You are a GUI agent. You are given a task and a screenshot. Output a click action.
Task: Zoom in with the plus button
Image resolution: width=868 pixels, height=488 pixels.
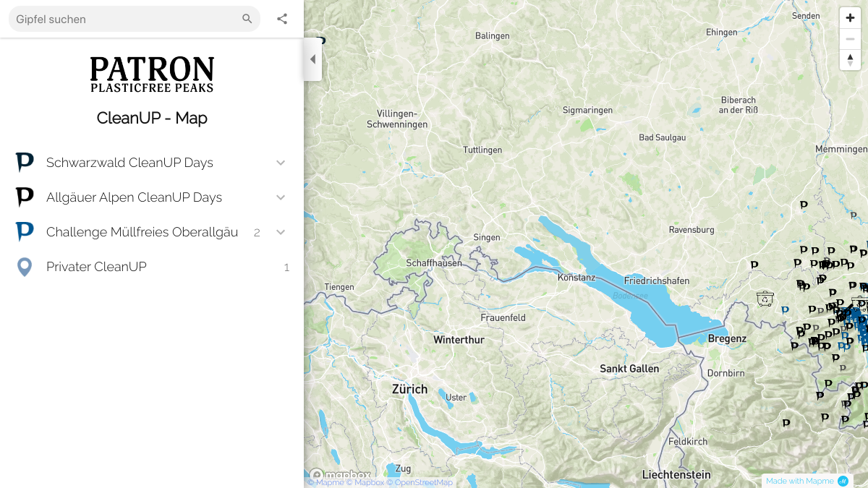click(850, 18)
